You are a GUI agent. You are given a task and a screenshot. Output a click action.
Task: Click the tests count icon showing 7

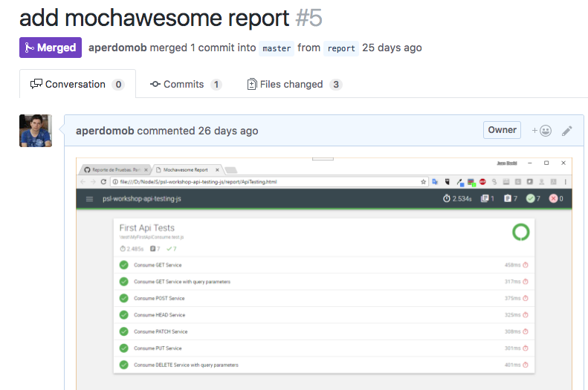[508, 198]
